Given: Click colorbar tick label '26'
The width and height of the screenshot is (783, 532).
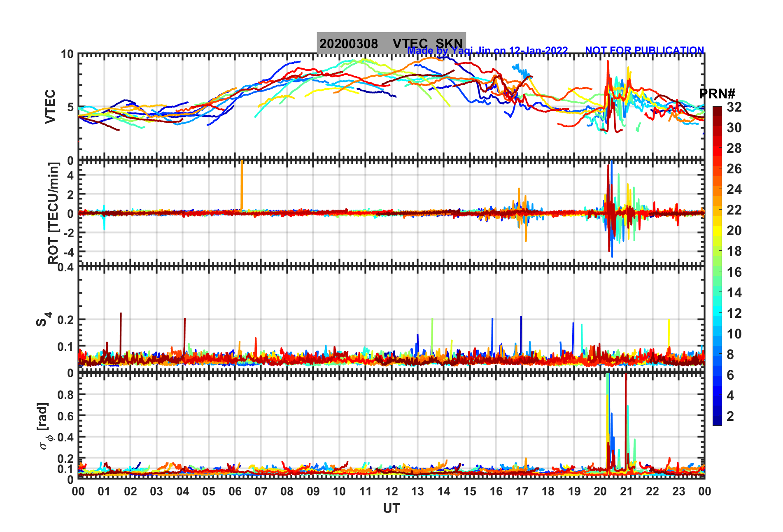Looking at the screenshot, I should pyautogui.click(x=734, y=169).
